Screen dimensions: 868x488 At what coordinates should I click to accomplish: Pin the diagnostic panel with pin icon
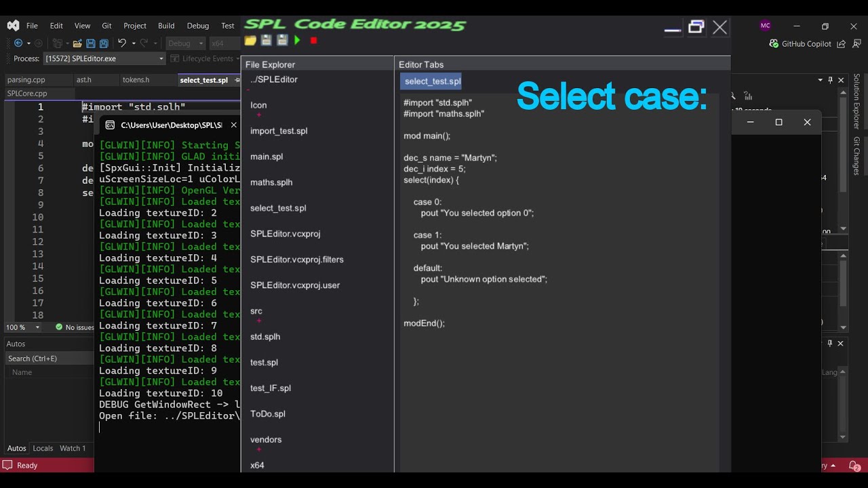pos(830,79)
